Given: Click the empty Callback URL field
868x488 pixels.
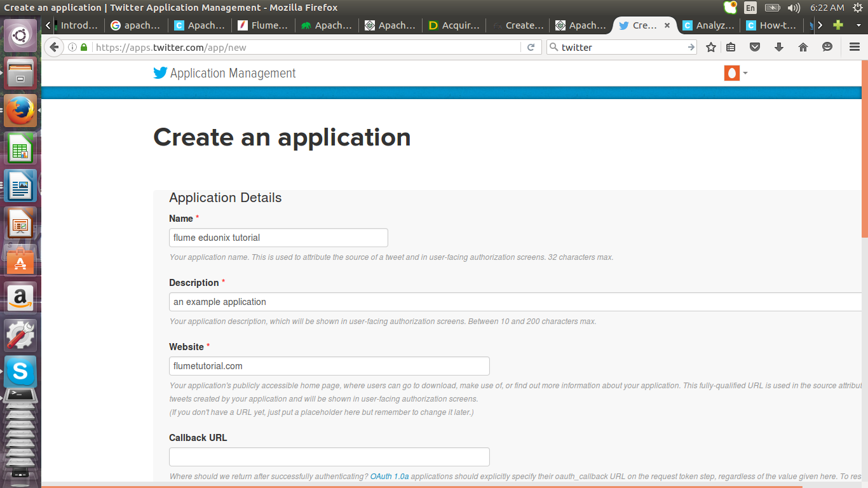Looking at the screenshot, I should (x=329, y=457).
